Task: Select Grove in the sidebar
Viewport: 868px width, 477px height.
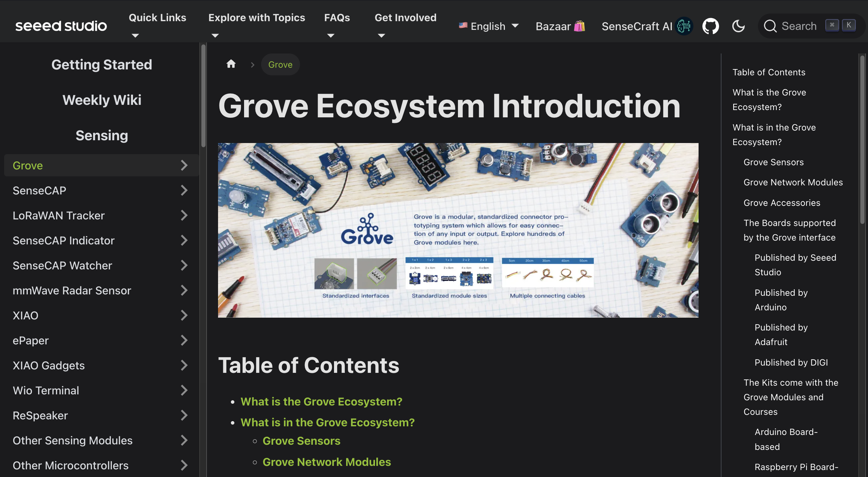Action: point(27,165)
